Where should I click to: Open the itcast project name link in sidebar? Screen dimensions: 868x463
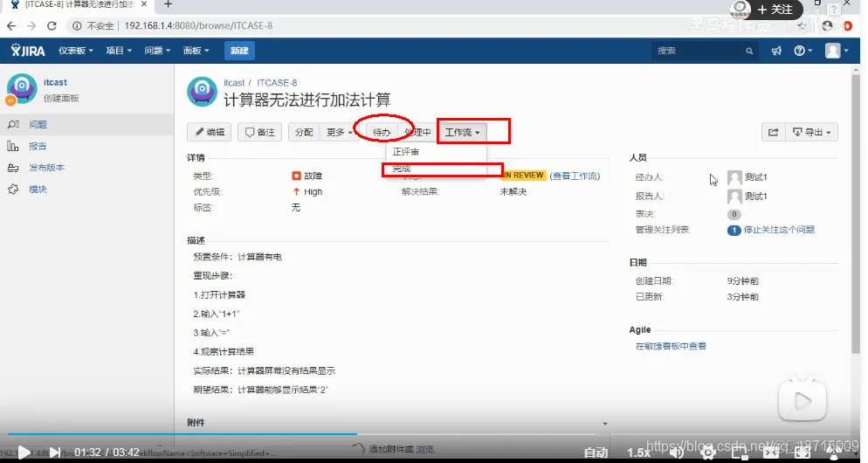click(55, 82)
